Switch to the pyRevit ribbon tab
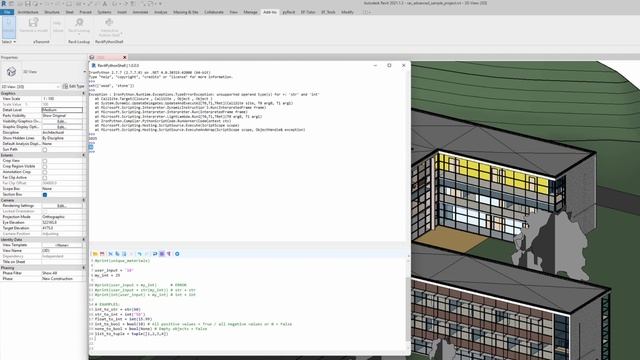 pos(289,12)
